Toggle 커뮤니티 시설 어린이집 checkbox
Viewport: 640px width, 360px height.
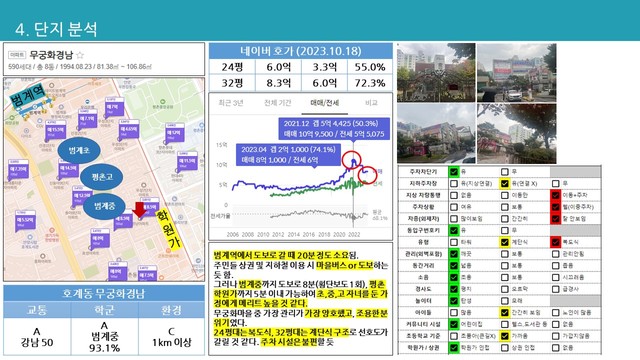click(x=454, y=324)
